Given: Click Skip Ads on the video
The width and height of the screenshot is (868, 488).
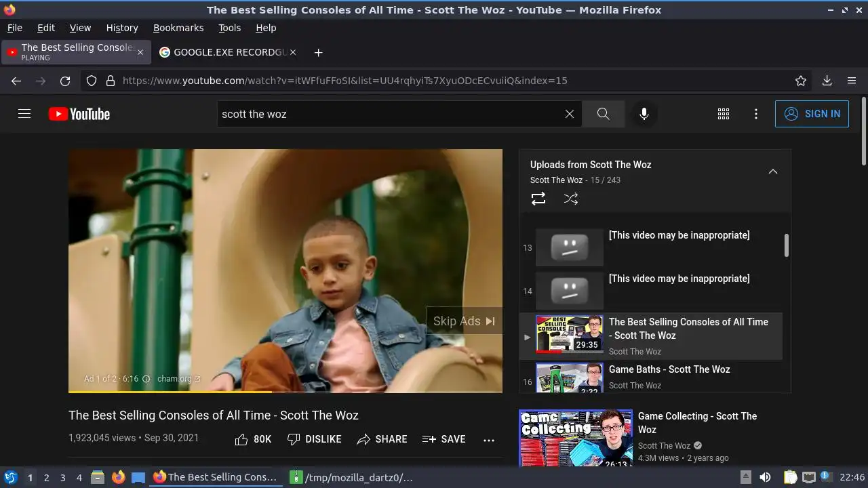Looking at the screenshot, I should pyautogui.click(x=464, y=321).
